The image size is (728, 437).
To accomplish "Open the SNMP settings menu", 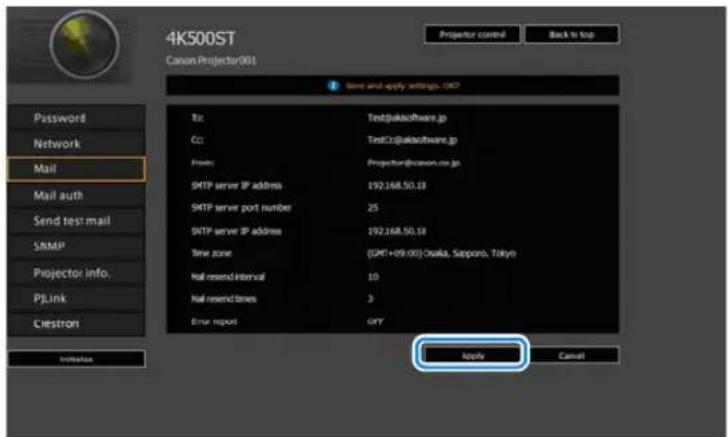I will [77, 247].
